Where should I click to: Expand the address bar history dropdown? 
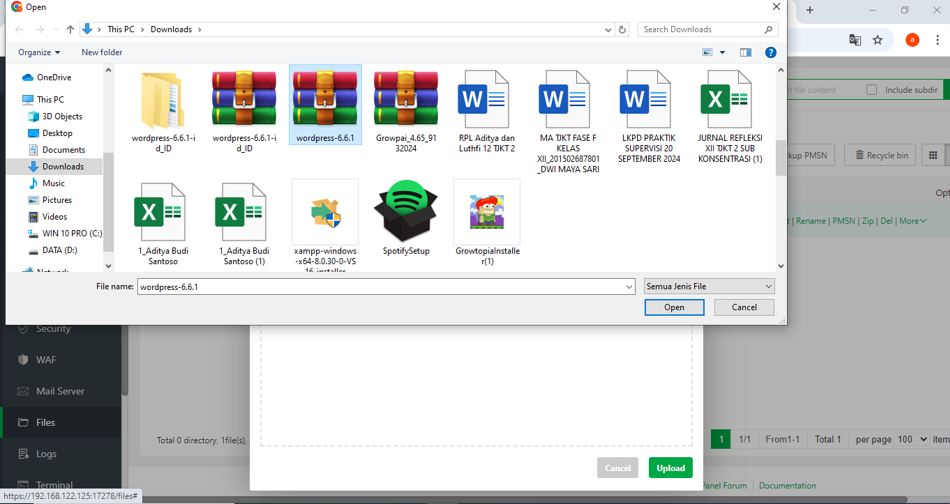tap(608, 29)
